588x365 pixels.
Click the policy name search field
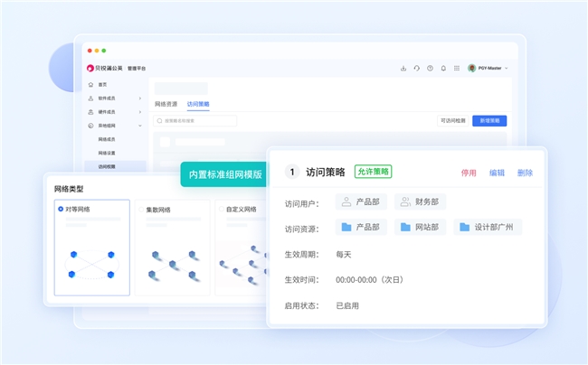tap(195, 120)
